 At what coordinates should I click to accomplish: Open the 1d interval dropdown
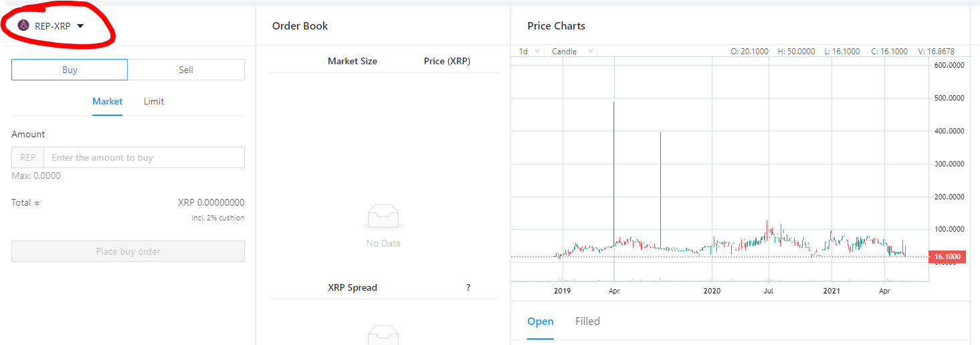pyautogui.click(x=528, y=51)
